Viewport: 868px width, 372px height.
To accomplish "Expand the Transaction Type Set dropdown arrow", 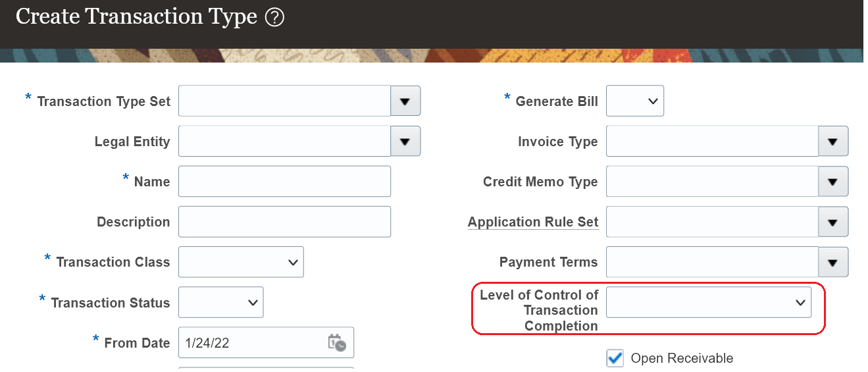I will click(405, 101).
